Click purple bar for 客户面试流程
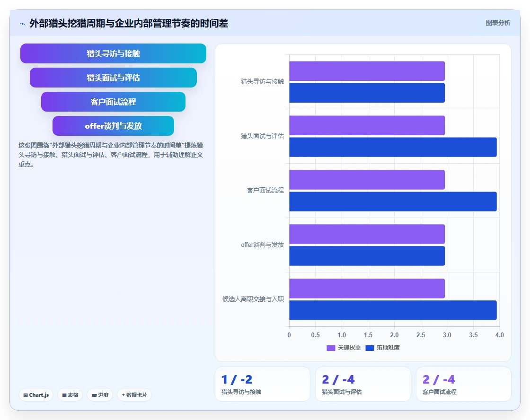530x420 pixels. 367,180
